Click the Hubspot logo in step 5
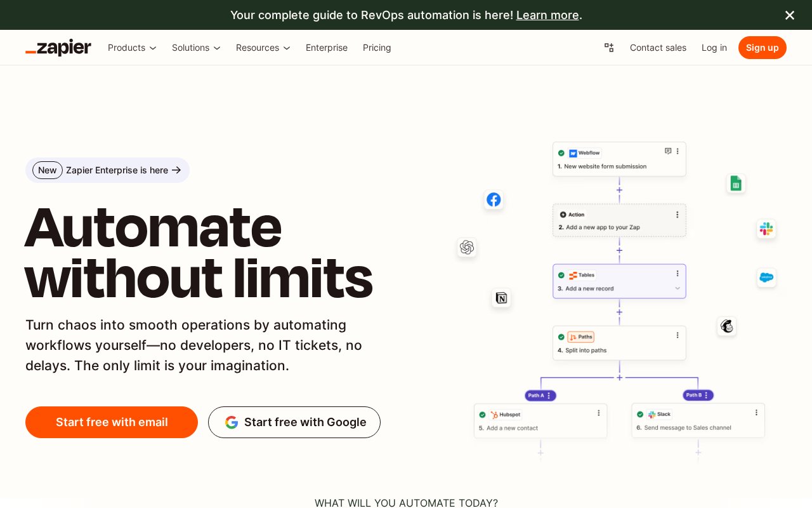Image resolution: width=812 pixels, height=508 pixels. tap(494, 415)
